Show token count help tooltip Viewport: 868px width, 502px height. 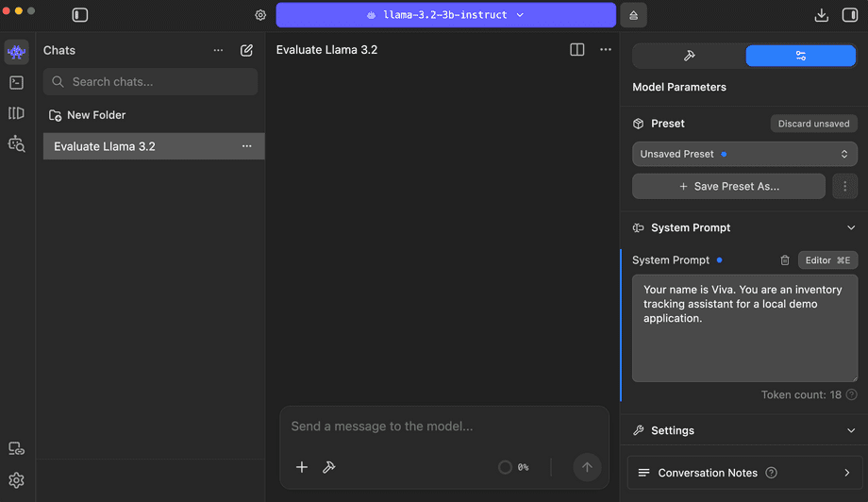pyautogui.click(x=851, y=394)
